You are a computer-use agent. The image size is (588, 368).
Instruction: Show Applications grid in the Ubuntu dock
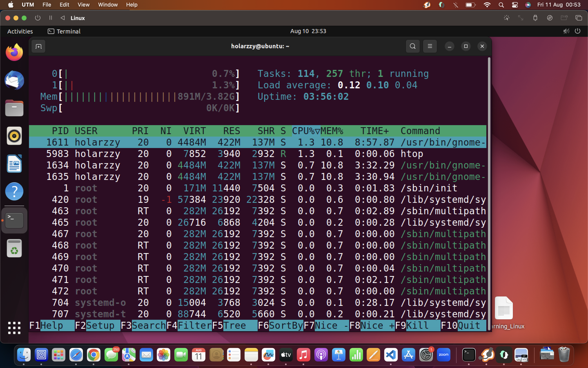point(14,328)
